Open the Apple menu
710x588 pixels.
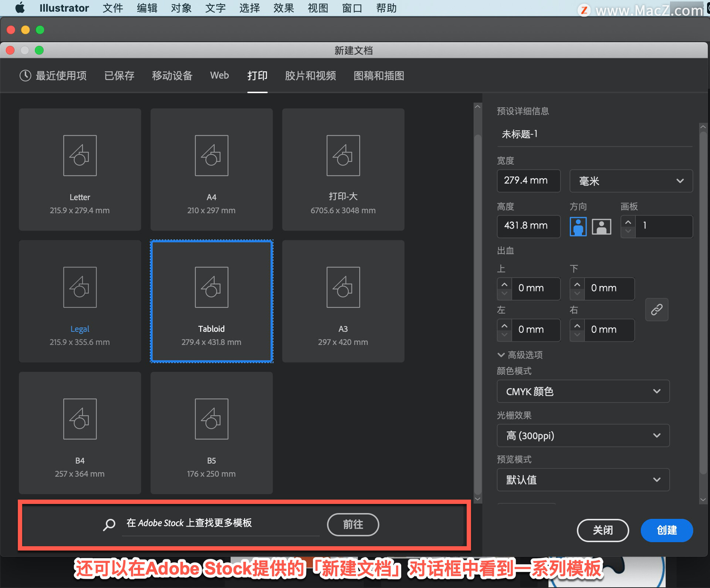20,8
